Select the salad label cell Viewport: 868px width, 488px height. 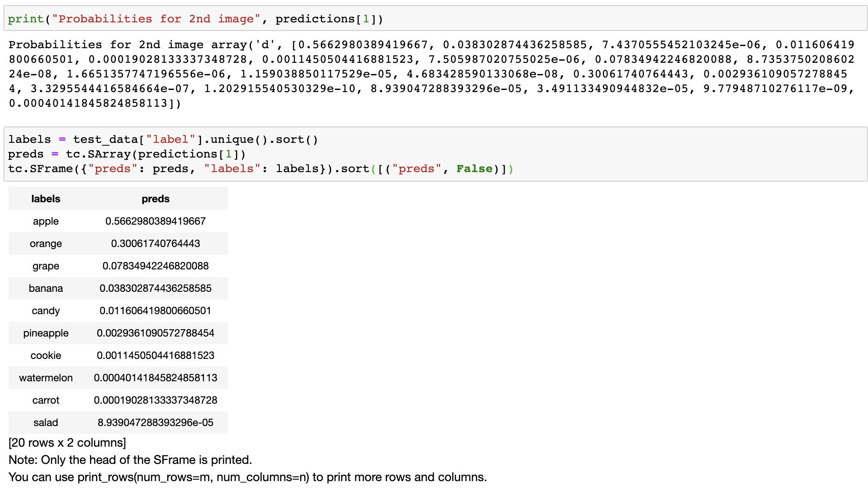coord(46,423)
